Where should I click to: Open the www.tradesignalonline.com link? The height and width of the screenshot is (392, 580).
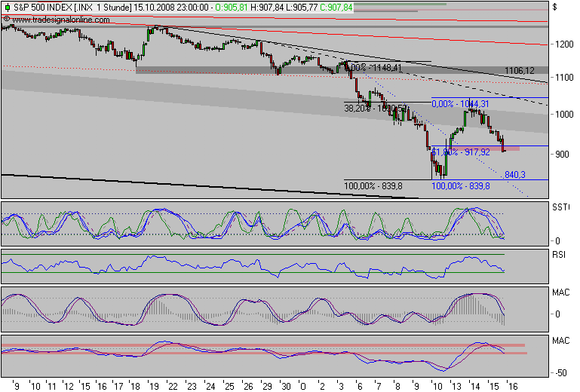tap(61, 20)
